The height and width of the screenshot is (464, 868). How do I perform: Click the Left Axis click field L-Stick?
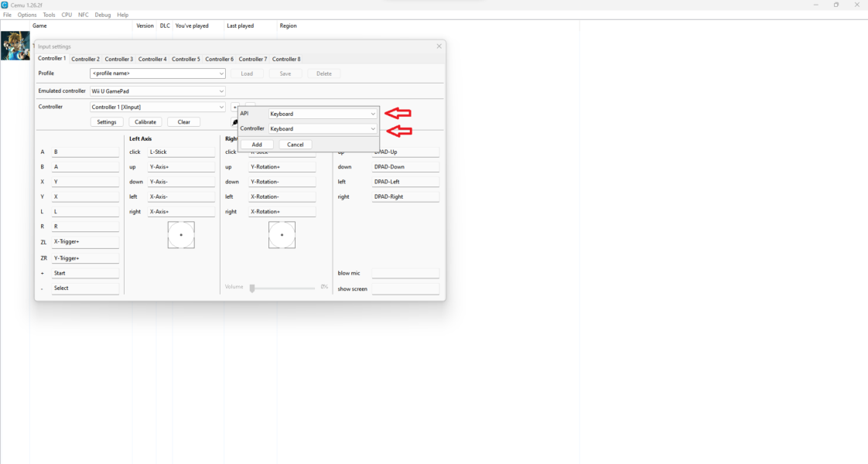coord(181,152)
